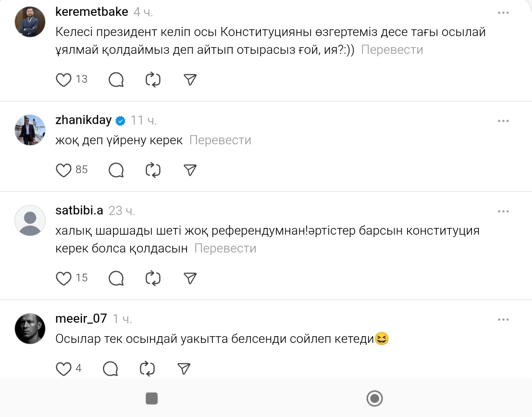This screenshot has height=417, width=532.
Task: Open more options for zhanikday's comment
Action: pos(503,121)
